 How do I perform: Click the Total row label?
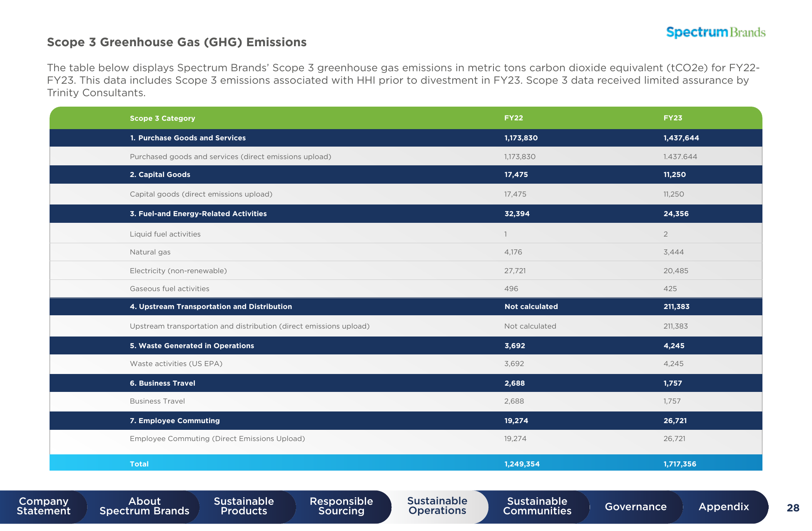click(139, 464)
